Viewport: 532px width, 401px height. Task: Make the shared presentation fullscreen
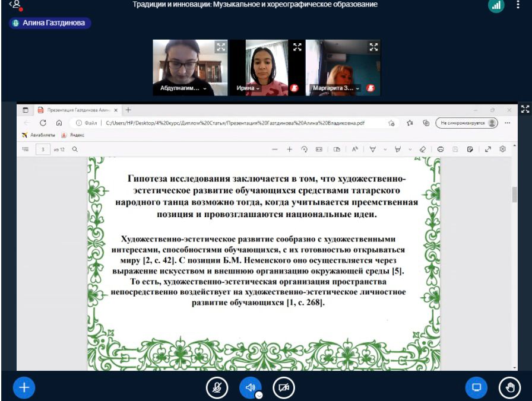click(x=524, y=109)
